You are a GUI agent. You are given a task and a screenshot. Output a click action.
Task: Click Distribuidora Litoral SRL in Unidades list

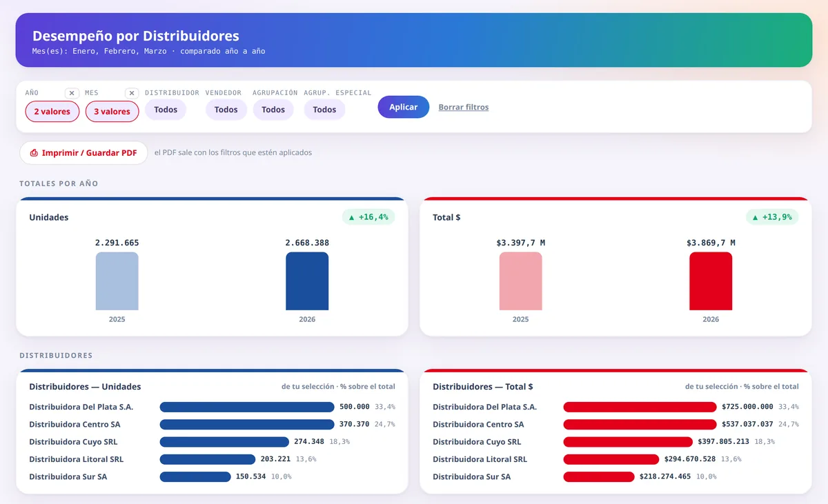point(76,459)
